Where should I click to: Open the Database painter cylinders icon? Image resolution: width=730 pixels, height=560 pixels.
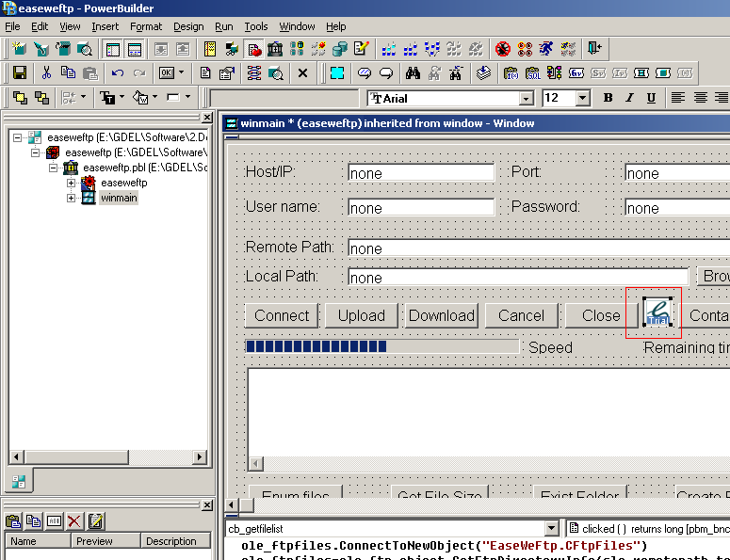340,49
